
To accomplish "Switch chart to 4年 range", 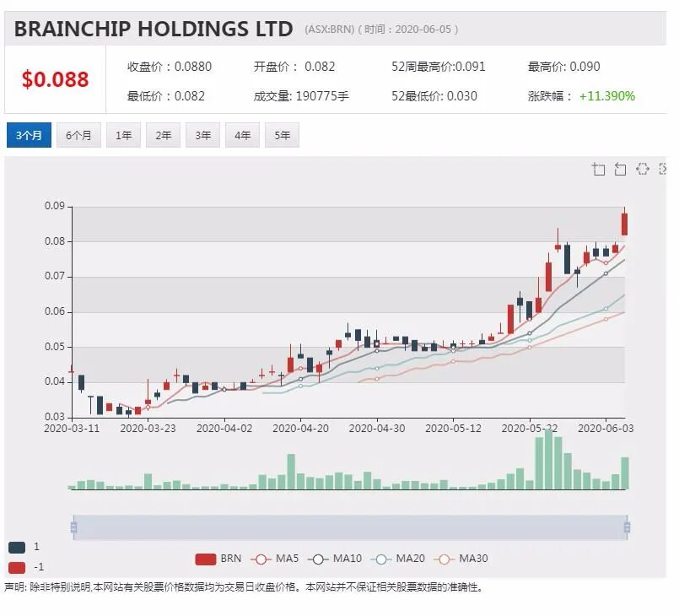I will pos(243,135).
